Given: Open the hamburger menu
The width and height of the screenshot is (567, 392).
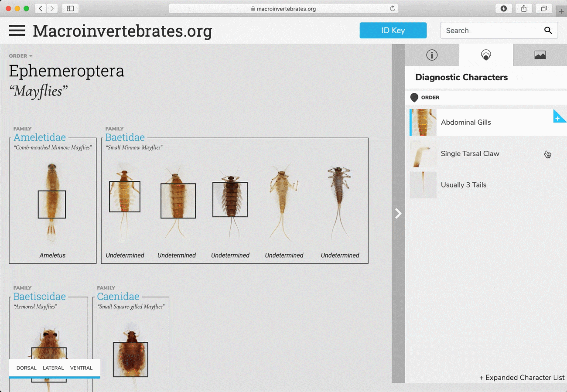Looking at the screenshot, I should point(17,31).
